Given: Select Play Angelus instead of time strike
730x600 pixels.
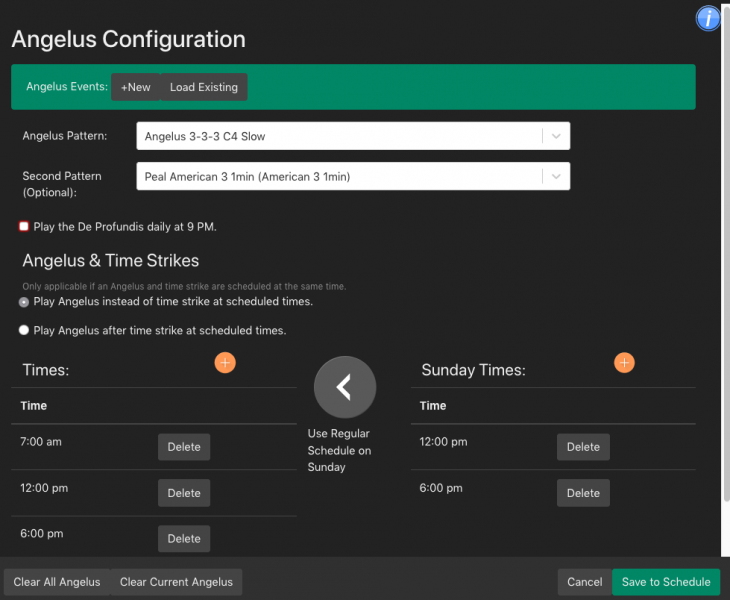Looking at the screenshot, I should click(x=24, y=302).
